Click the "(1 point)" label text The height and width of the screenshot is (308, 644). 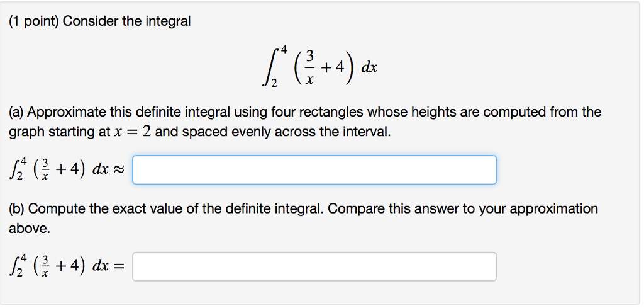(x=34, y=21)
